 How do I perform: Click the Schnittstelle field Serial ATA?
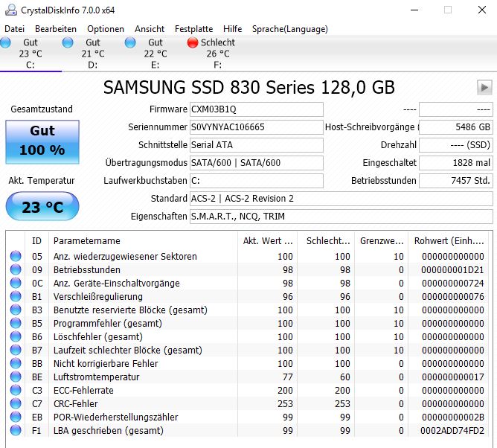(x=257, y=145)
